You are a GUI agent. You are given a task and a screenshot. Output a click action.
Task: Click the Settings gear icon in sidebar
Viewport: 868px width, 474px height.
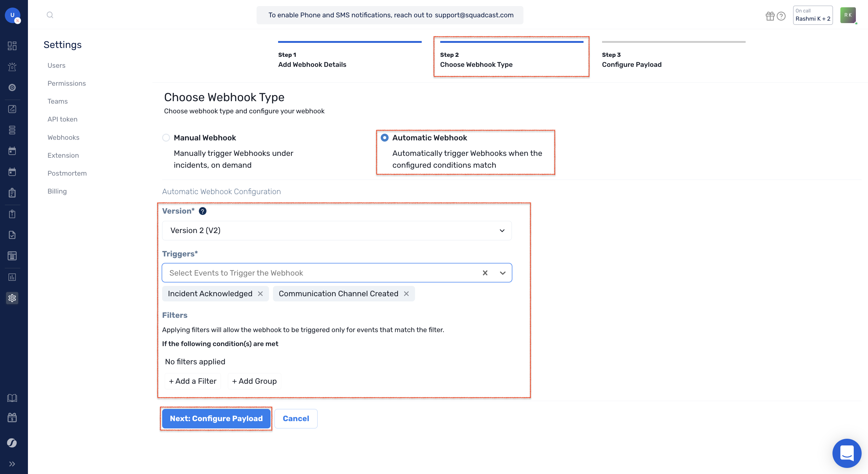coord(12,298)
